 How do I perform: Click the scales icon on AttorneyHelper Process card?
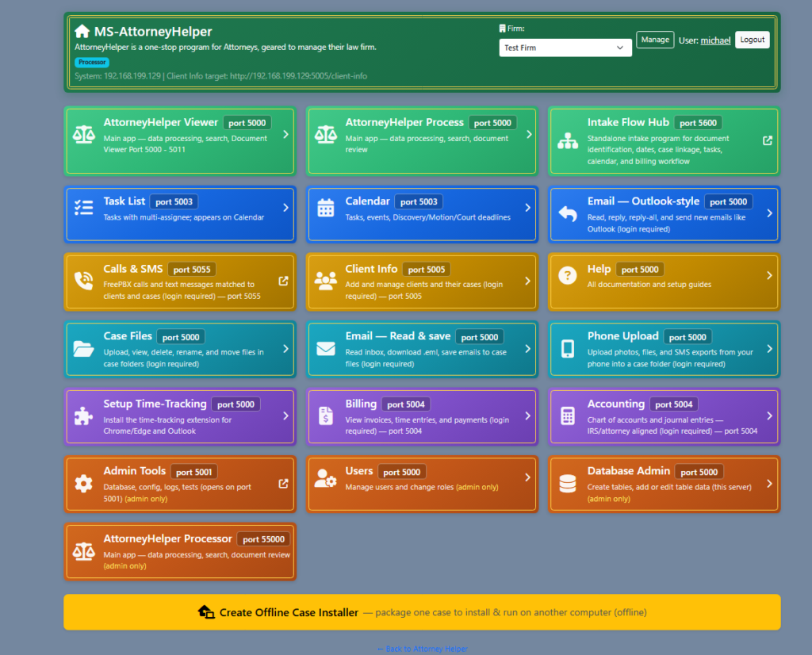click(326, 135)
